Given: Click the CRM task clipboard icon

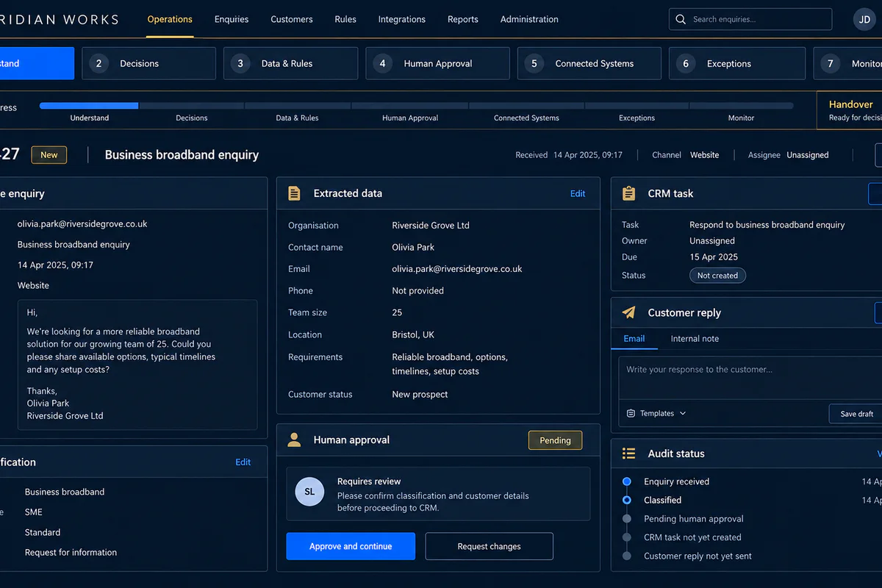Looking at the screenshot, I should tap(628, 193).
